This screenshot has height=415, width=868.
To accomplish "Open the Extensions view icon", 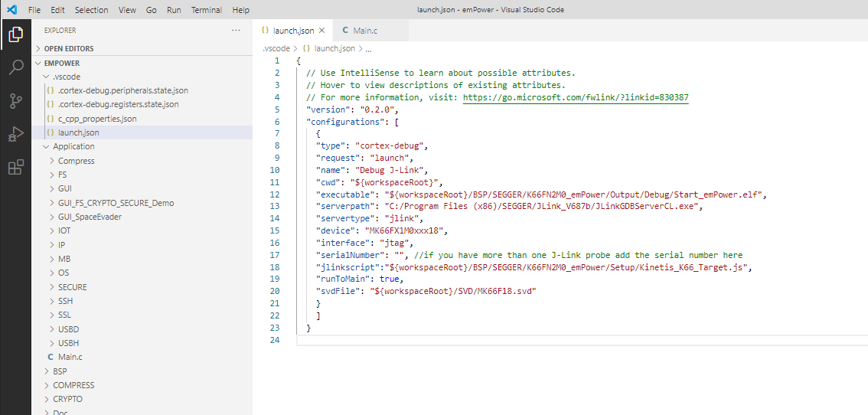I will pyautogui.click(x=15, y=168).
